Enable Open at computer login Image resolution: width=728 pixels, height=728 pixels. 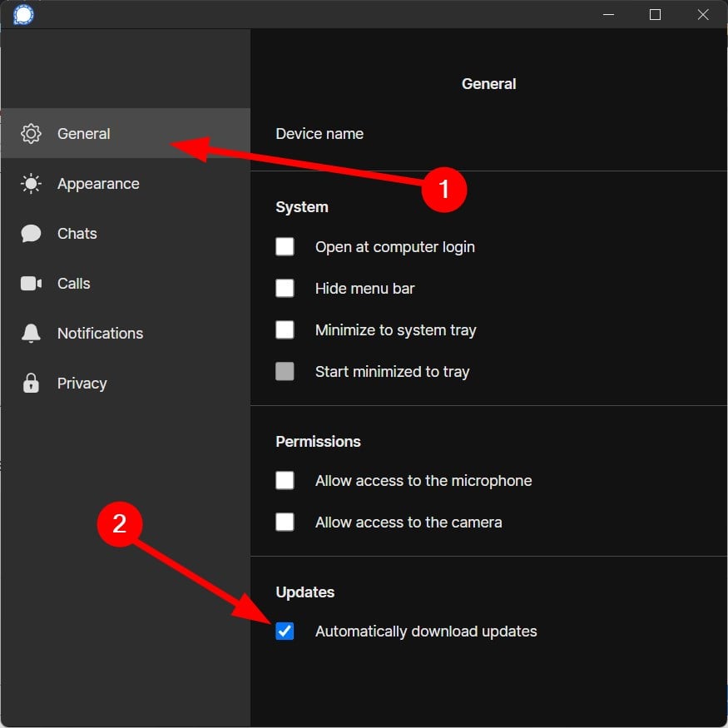pos(285,246)
